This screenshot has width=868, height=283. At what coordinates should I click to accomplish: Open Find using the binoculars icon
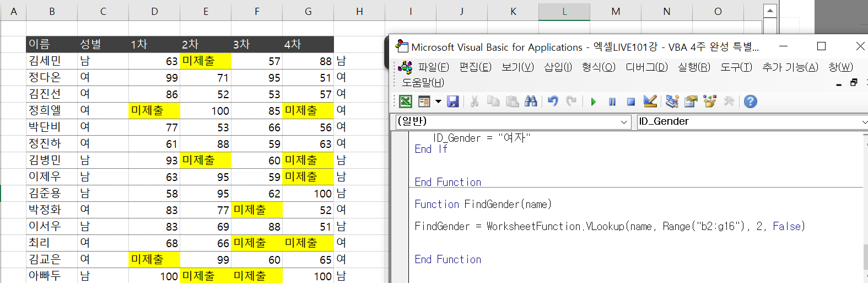[x=531, y=102]
